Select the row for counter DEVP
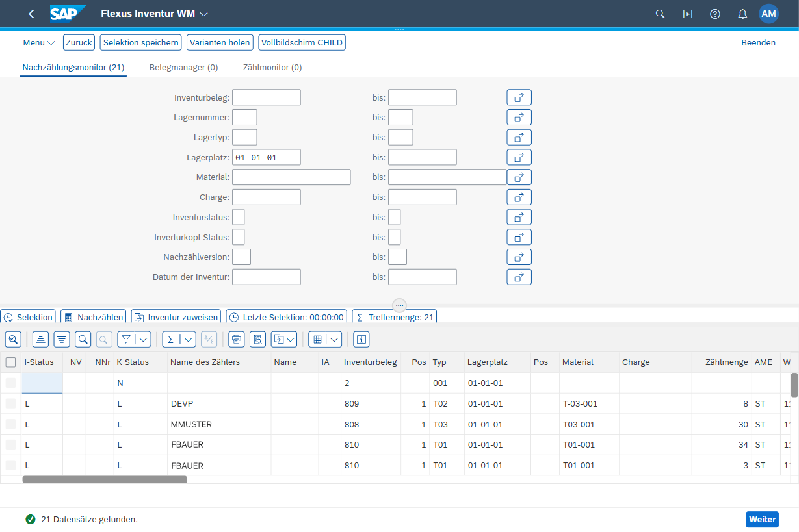 pos(10,403)
